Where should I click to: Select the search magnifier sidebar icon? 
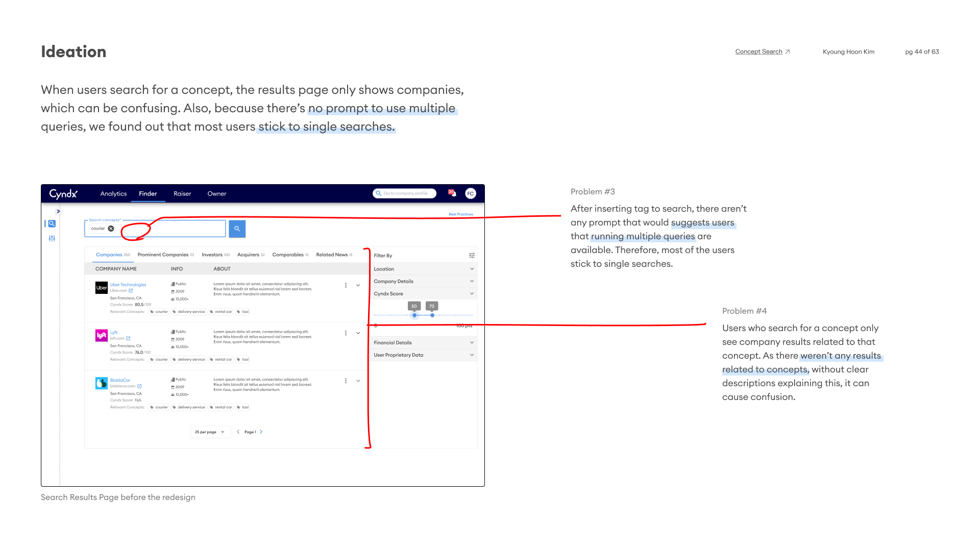(x=52, y=223)
